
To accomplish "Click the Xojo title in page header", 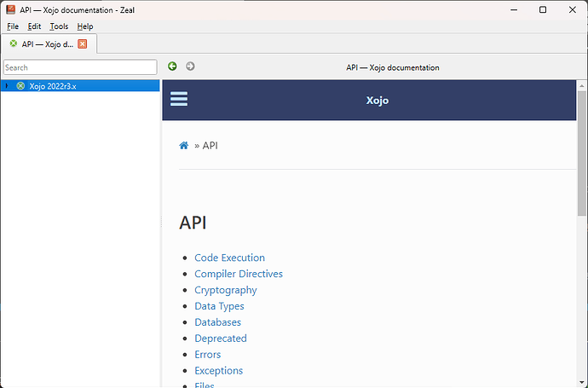I will pos(378,101).
